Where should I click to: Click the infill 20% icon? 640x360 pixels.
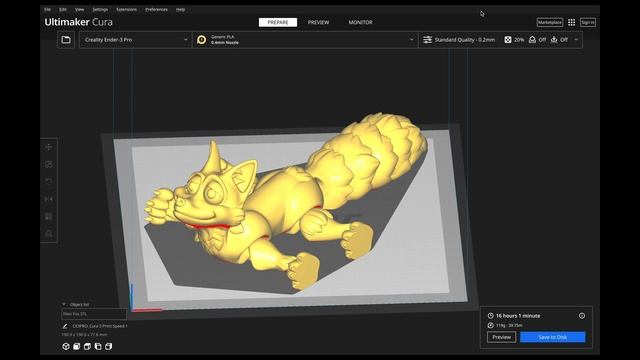[508, 40]
